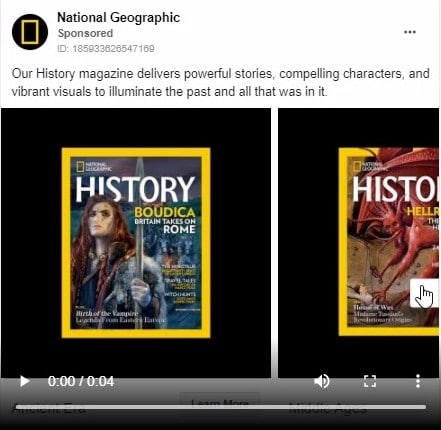Click the National Geographic logo avatar
This screenshot has width=441, height=430.
(30, 32)
